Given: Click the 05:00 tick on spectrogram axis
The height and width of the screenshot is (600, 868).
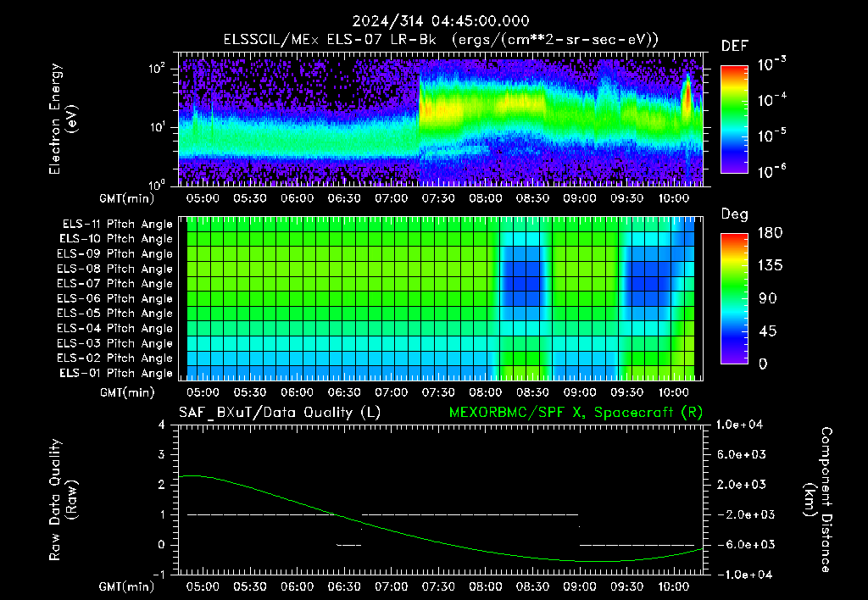Looking at the screenshot, I should coord(203,198).
